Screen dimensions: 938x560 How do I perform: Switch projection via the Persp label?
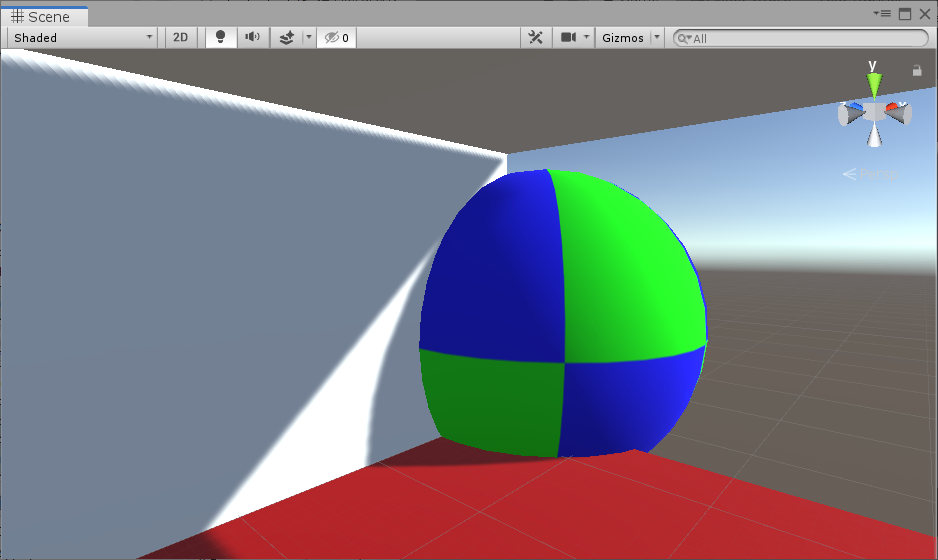[870, 174]
